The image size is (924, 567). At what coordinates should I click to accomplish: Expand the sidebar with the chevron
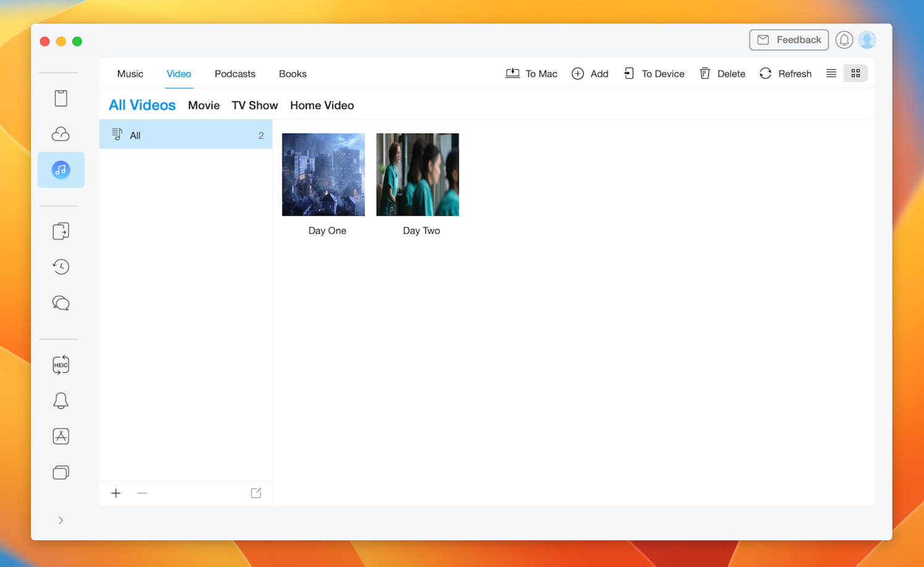[x=61, y=521]
